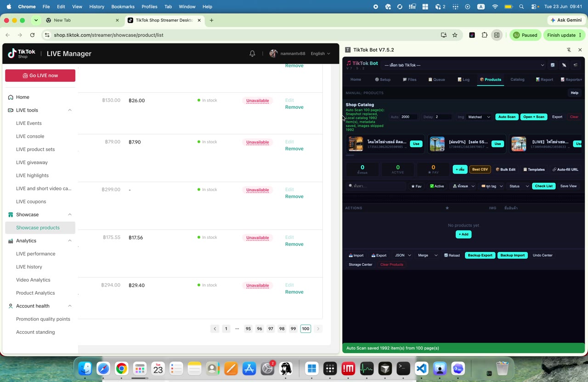
Task: Click the Auto Scan button
Action: 507,117
